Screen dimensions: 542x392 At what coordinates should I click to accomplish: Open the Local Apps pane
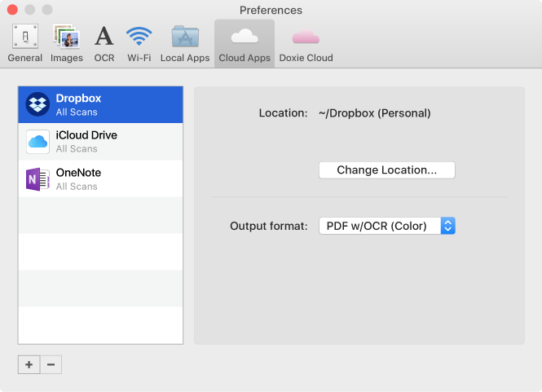click(x=185, y=43)
